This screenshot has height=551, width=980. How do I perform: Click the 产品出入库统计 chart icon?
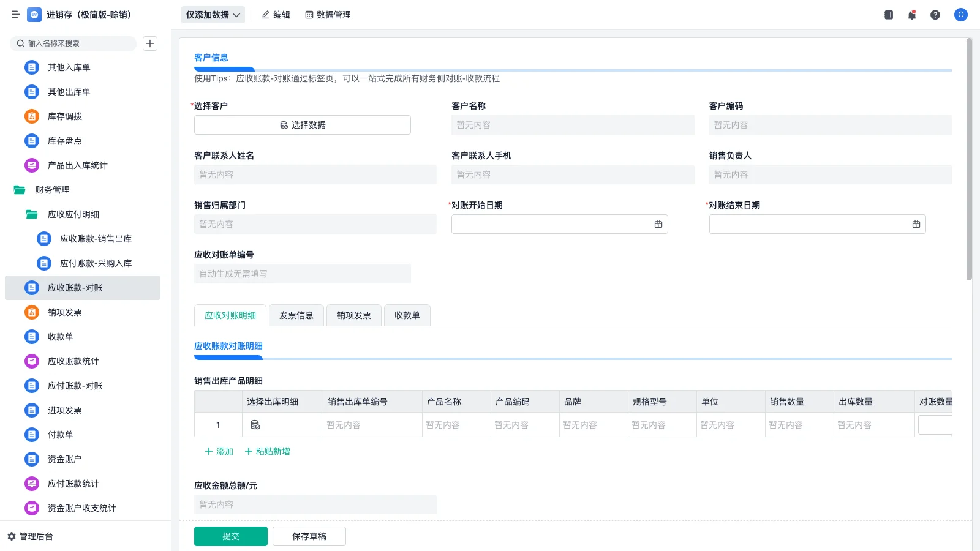pyautogui.click(x=32, y=165)
